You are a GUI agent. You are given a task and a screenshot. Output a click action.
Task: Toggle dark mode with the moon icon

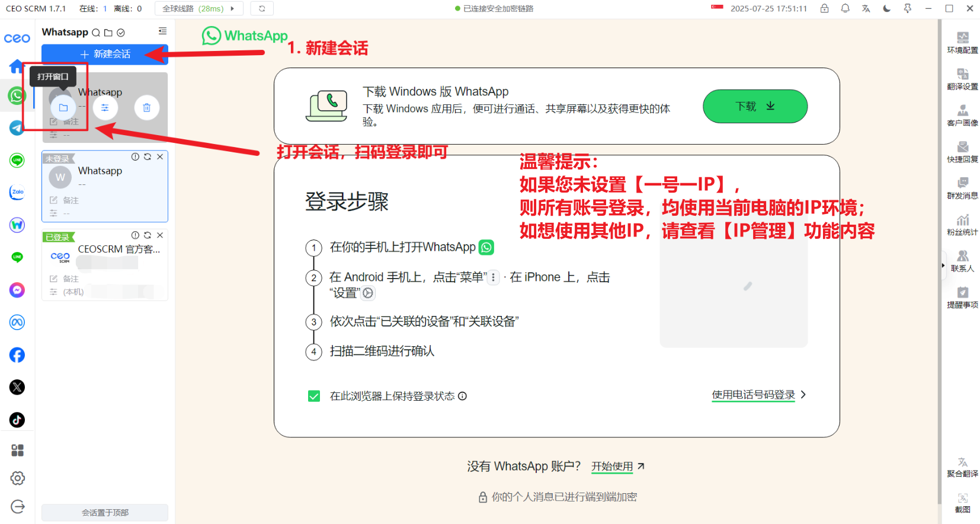[886, 8]
